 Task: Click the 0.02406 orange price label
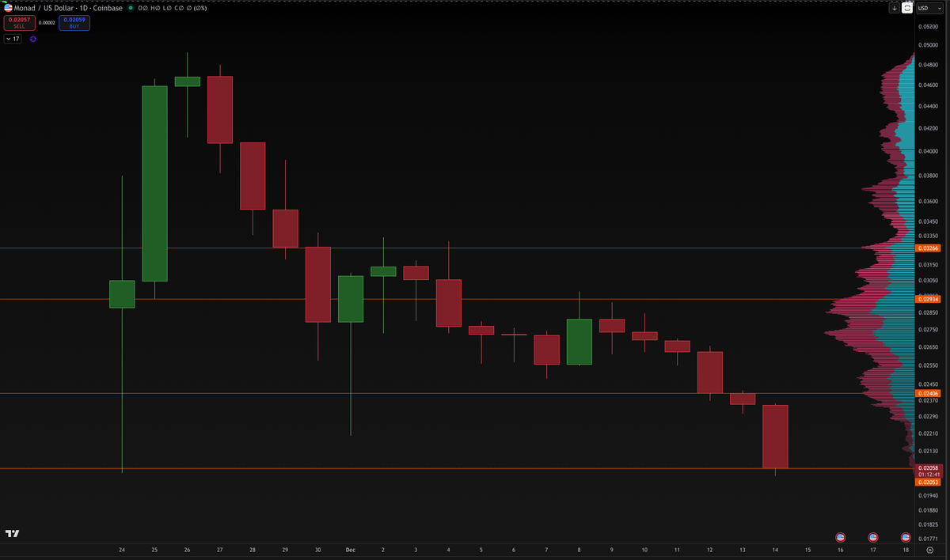(x=928, y=393)
